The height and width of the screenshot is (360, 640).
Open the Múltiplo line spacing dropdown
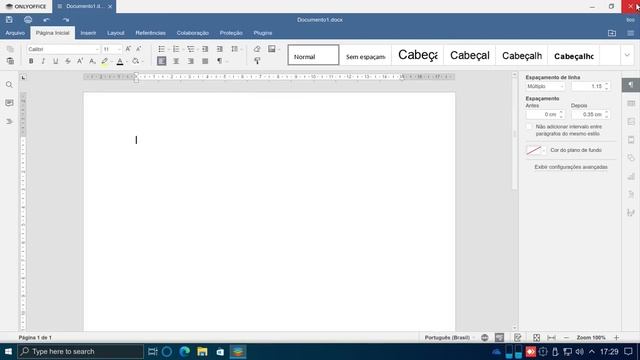click(x=545, y=87)
